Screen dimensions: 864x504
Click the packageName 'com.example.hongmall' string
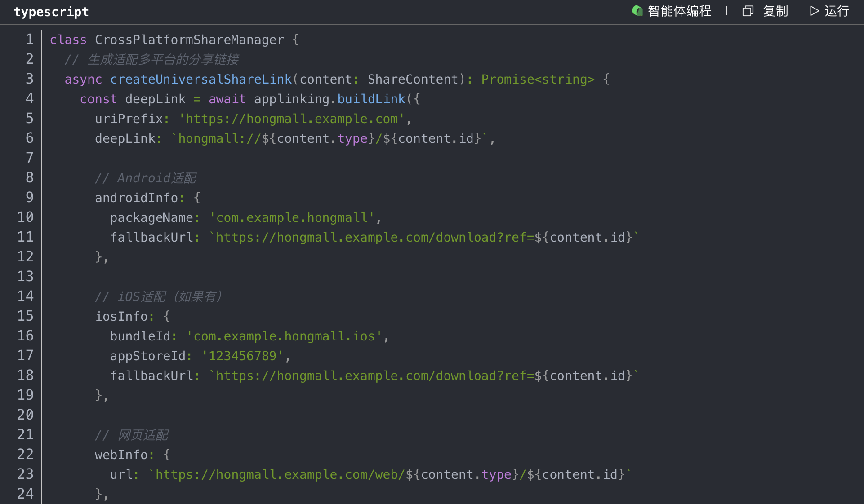(292, 217)
